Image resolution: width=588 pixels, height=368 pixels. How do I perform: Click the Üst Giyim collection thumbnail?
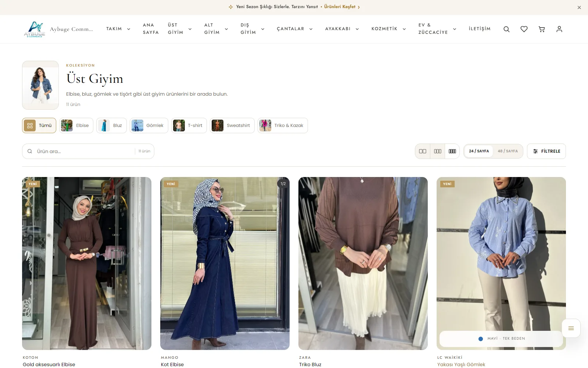pos(40,85)
